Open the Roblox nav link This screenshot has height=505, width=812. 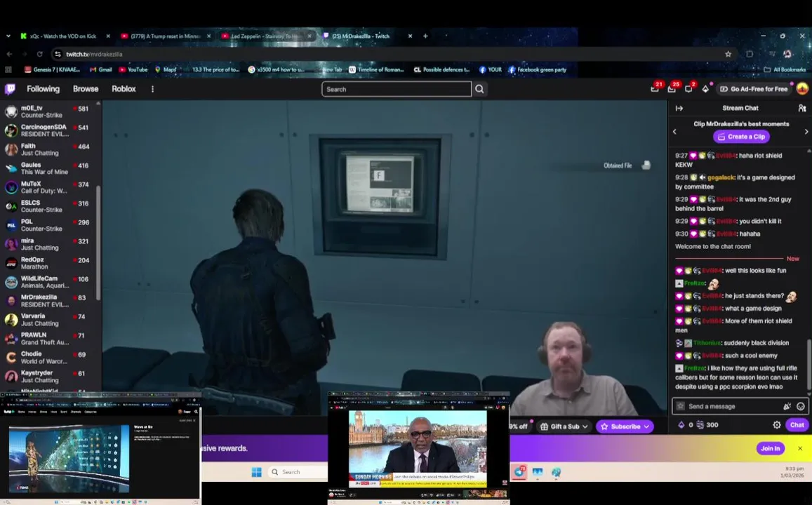click(x=124, y=89)
